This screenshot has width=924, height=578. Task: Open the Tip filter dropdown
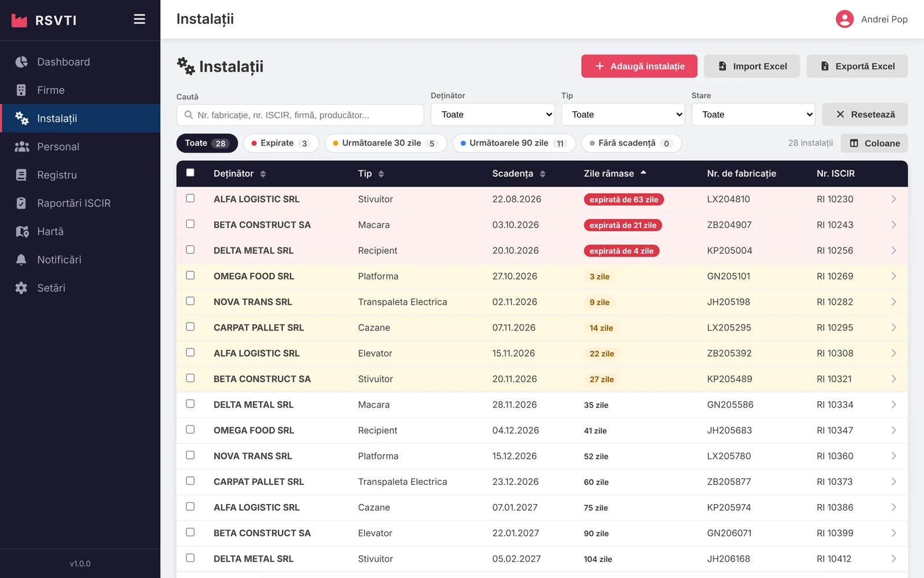click(623, 114)
